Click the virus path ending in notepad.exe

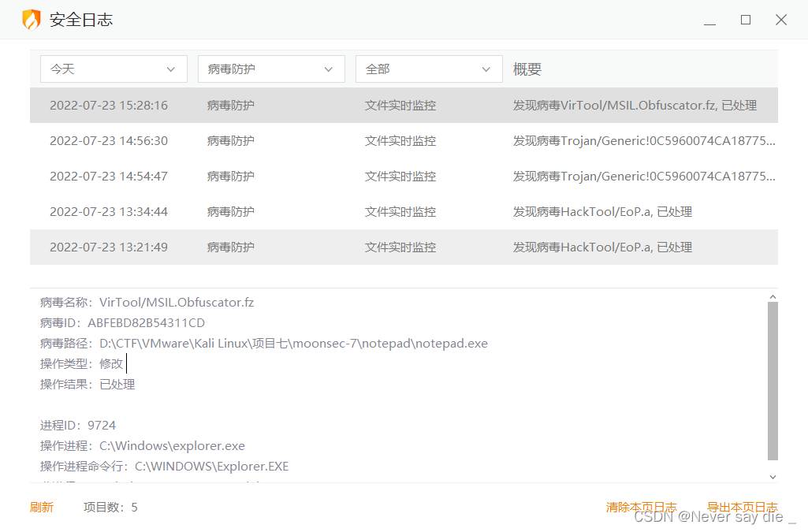[x=293, y=344]
